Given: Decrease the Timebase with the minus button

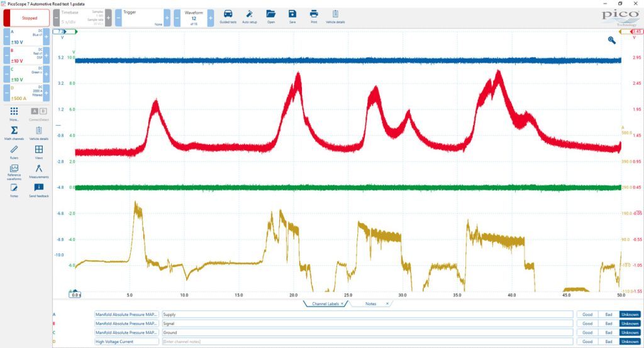Looking at the screenshot, I should tap(56, 18).
